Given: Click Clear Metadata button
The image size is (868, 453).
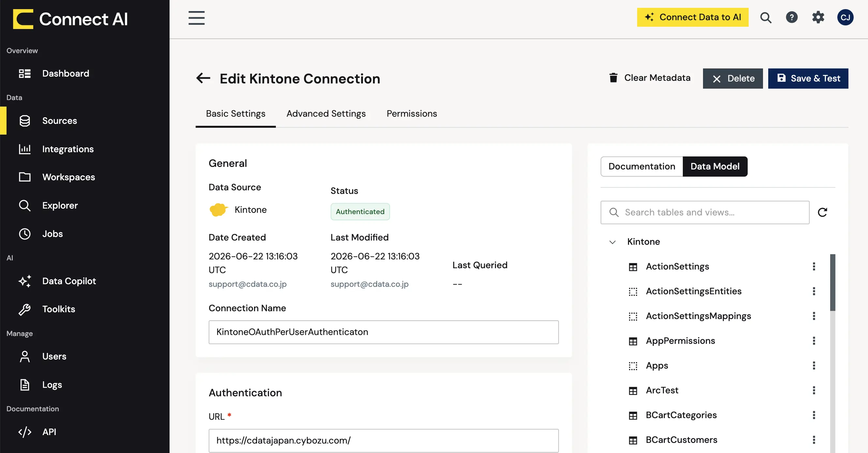Looking at the screenshot, I should 649,78.
